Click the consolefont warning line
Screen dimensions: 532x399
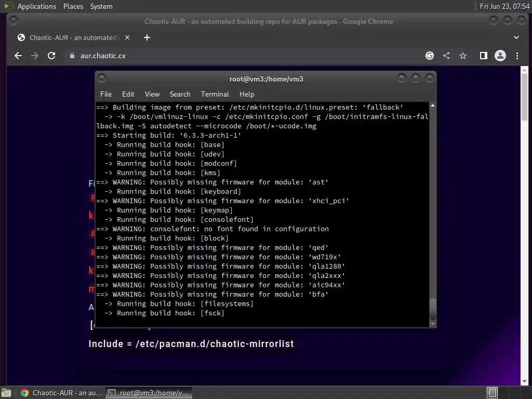pyautogui.click(x=212, y=229)
